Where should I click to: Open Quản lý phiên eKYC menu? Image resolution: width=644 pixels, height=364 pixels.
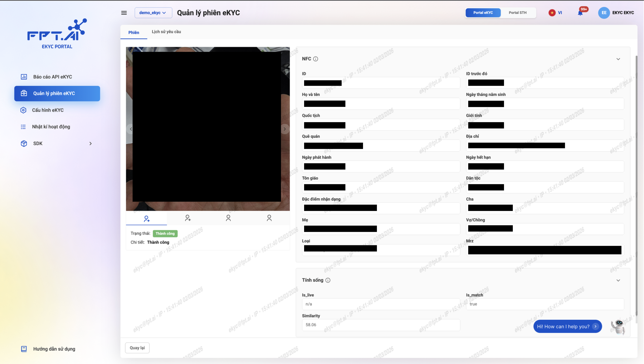[x=57, y=93]
